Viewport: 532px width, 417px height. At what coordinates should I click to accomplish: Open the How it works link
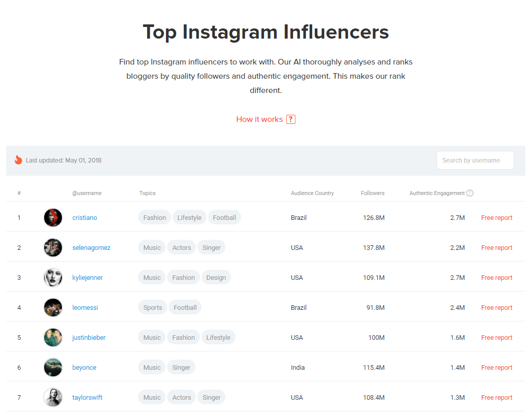tap(259, 119)
